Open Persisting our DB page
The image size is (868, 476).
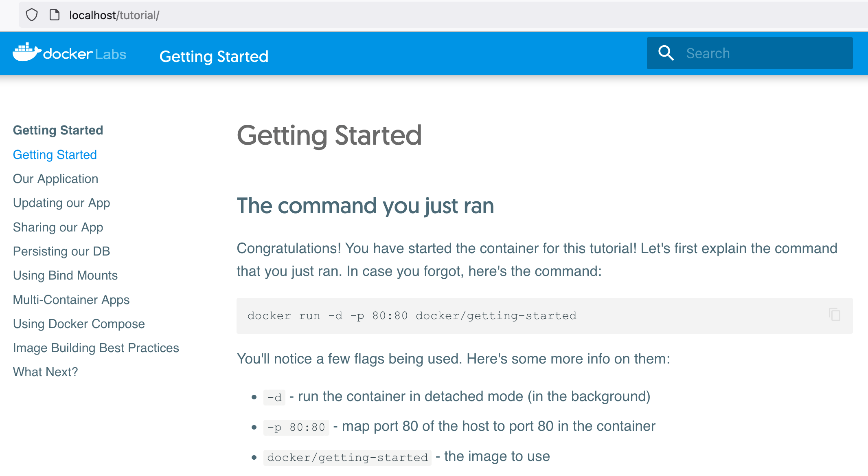(61, 251)
